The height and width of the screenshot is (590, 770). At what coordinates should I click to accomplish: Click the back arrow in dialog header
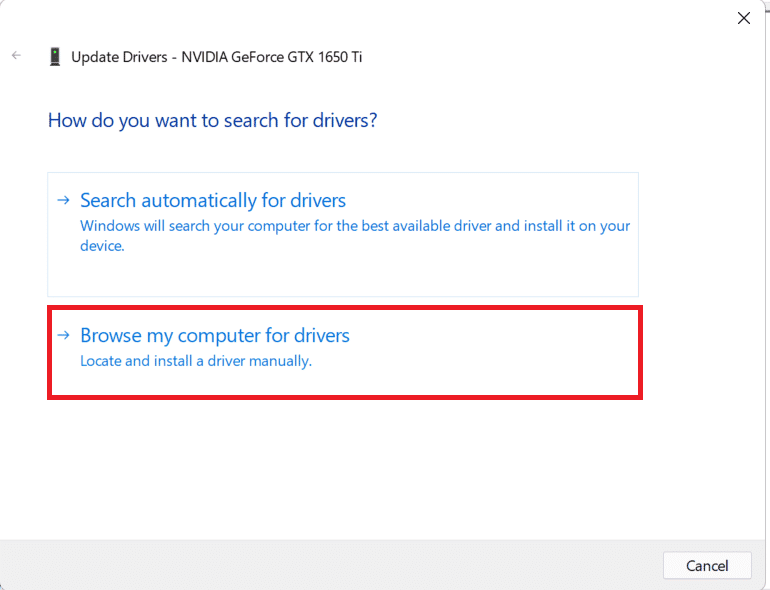(16, 55)
